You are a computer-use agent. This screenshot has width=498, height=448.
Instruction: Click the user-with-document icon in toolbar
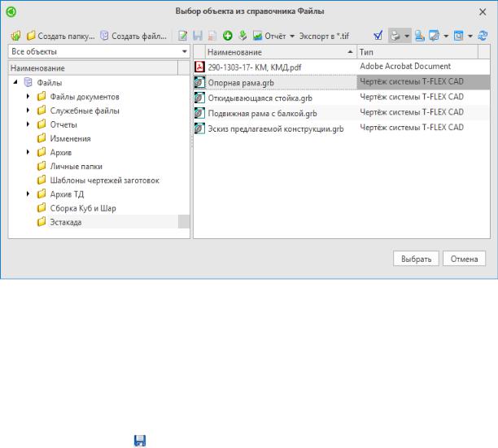(419, 36)
